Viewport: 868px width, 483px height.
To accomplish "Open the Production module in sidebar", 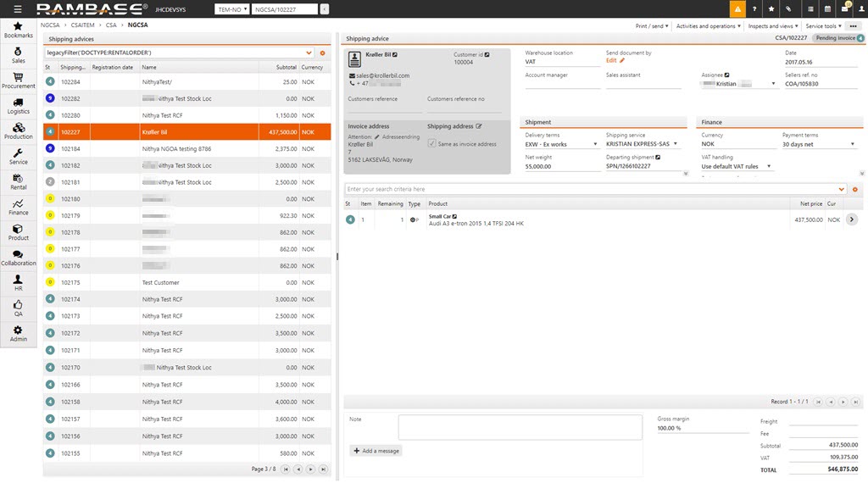I will (x=19, y=130).
